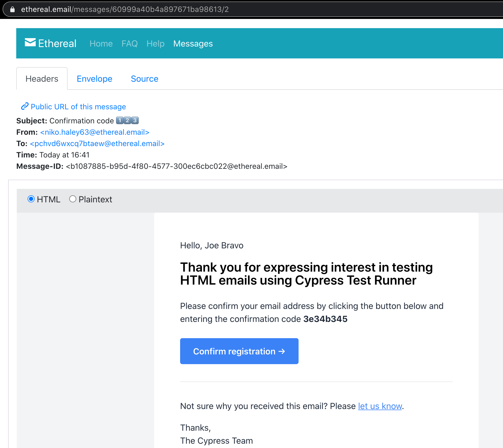Switch to the Envelope tab
The width and height of the screenshot is (503, 448).
(x=94, y=79)
